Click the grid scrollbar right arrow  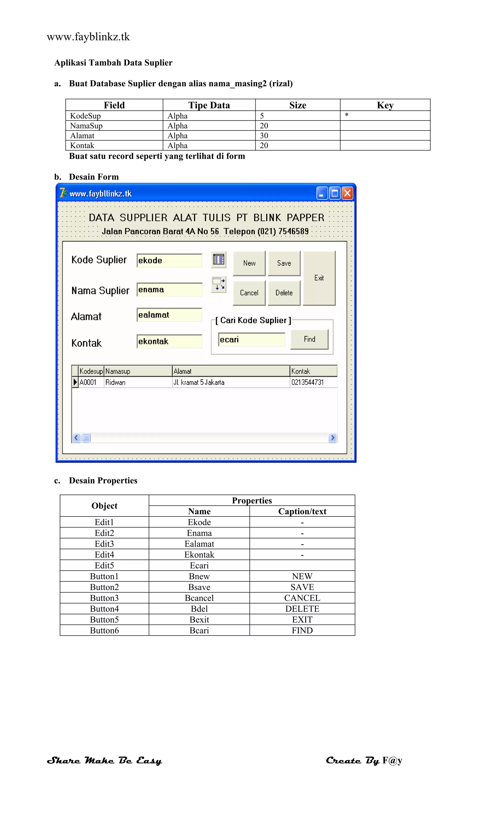pyautogui.click(x=332, y=438)
